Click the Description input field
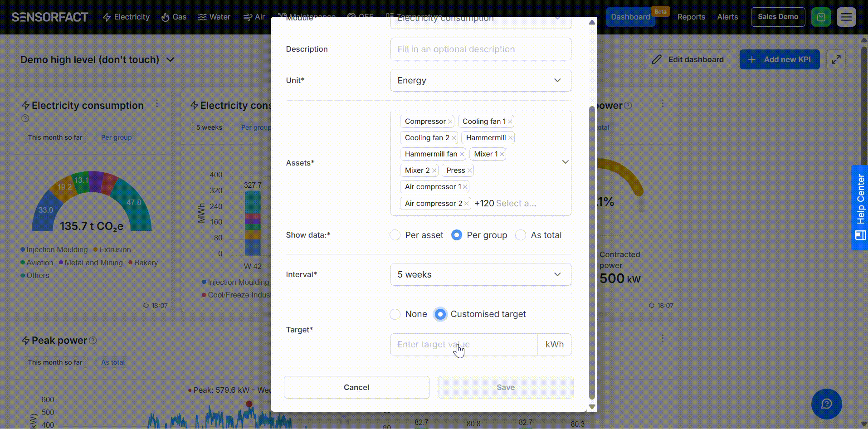This screenshot has width=868, height=429. [481, 49]
